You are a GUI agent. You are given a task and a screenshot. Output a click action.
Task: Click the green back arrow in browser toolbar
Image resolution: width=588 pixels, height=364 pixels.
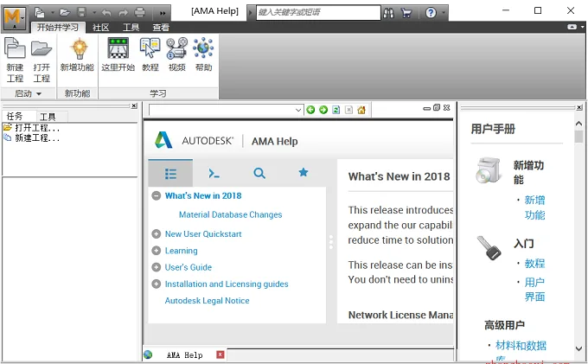(x=310, y=110)
